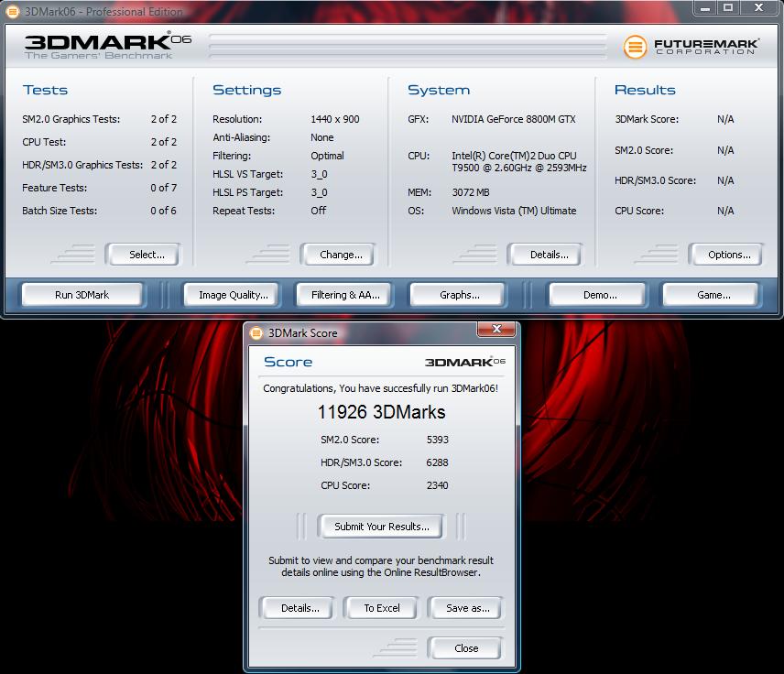
Task: Click Submit Your Results... button
Action: [381, 527]
